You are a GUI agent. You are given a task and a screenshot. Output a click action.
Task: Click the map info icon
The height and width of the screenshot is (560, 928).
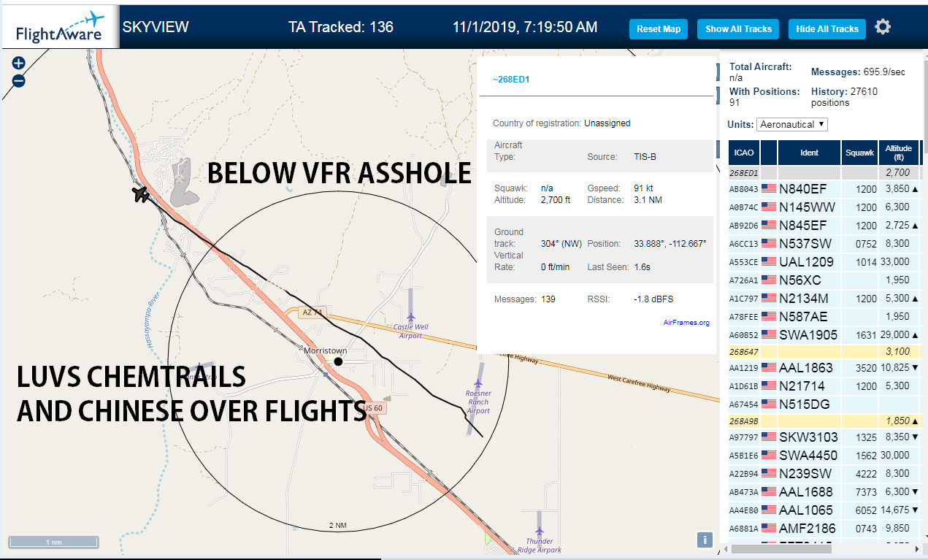[x=705, y=540]
